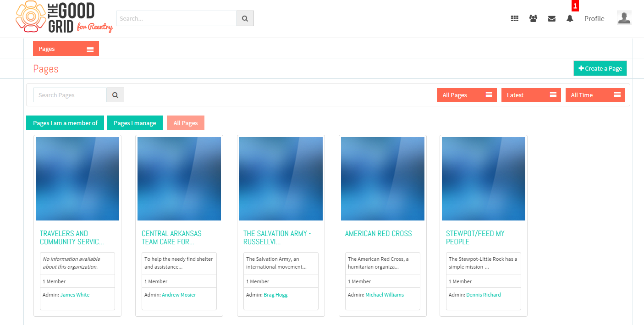Viewport: 644px width, 325px height.
Task: Click admin link Dennis Richard
Action: (484, 295)
